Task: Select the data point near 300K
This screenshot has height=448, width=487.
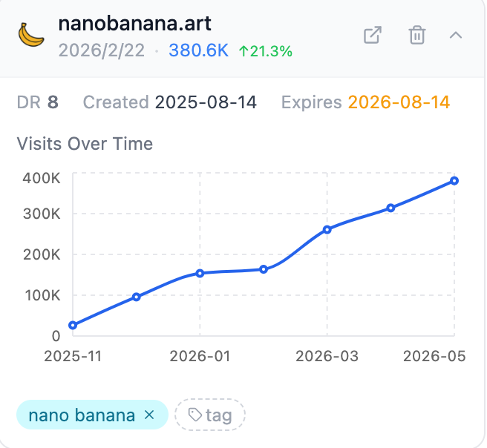Action: click(x=390, y=208)
